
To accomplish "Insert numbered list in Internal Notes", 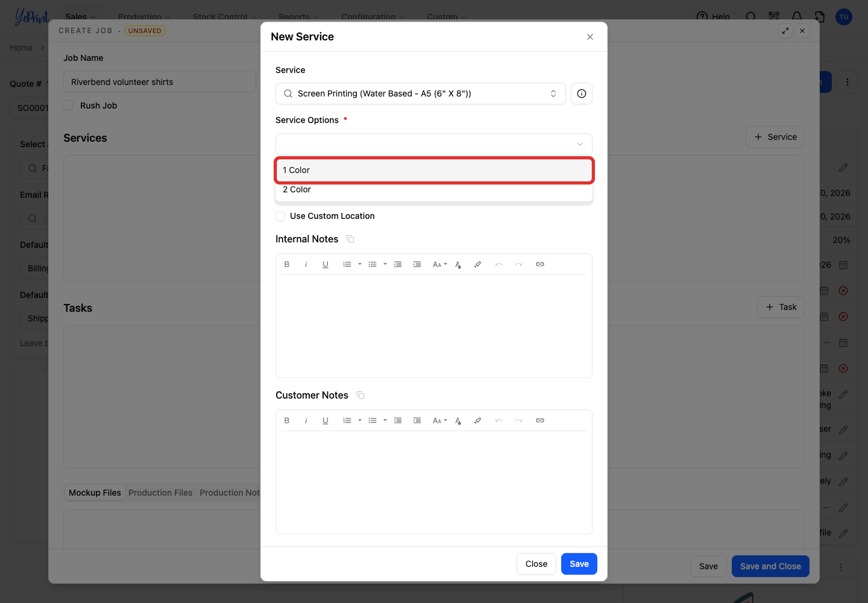I will click(x=347, y=264).
